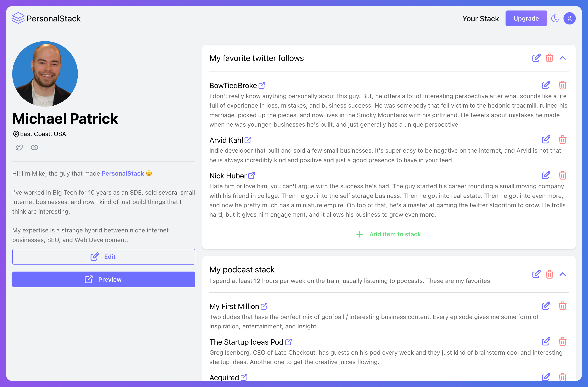Edit the Arvid Kahl item

click(546, 139)
